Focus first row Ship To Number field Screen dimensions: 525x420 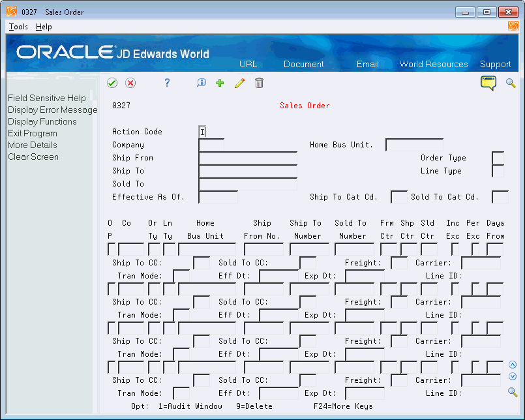click(x=309, y=249)
